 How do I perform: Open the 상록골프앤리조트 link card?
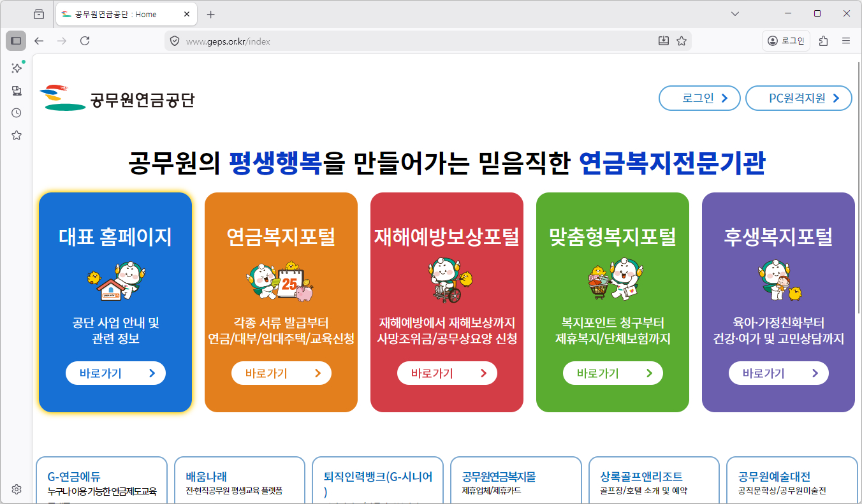click(655, 480)
